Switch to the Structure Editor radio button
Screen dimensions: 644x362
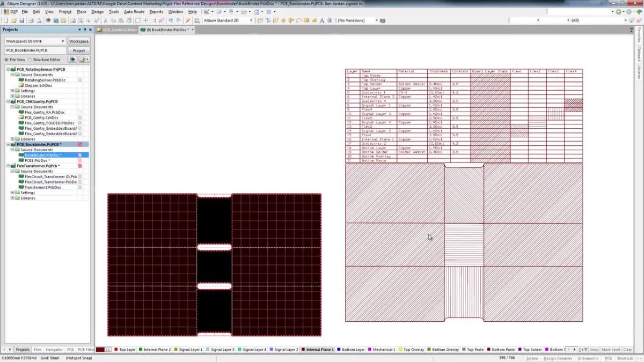click(30, 60)
